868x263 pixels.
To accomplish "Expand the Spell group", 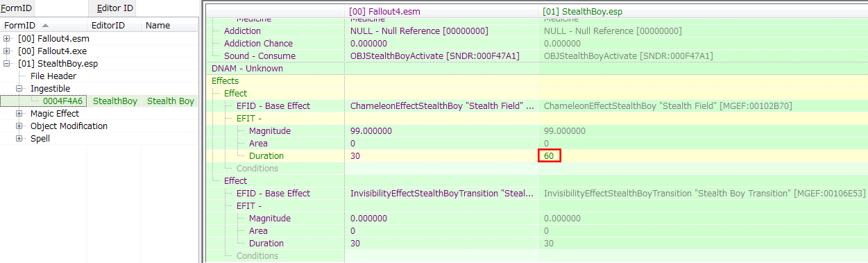I will (x=19, y=139).
